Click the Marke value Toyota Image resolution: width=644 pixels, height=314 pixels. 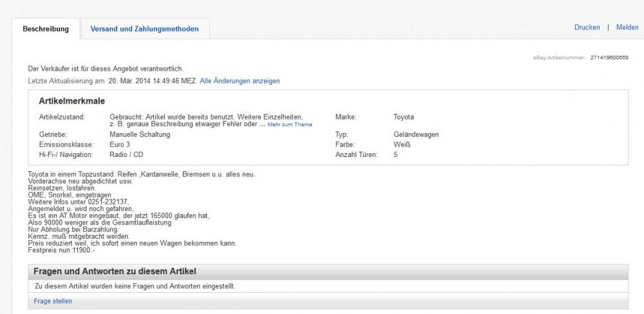pyautogui.click(x=404, y=117)
